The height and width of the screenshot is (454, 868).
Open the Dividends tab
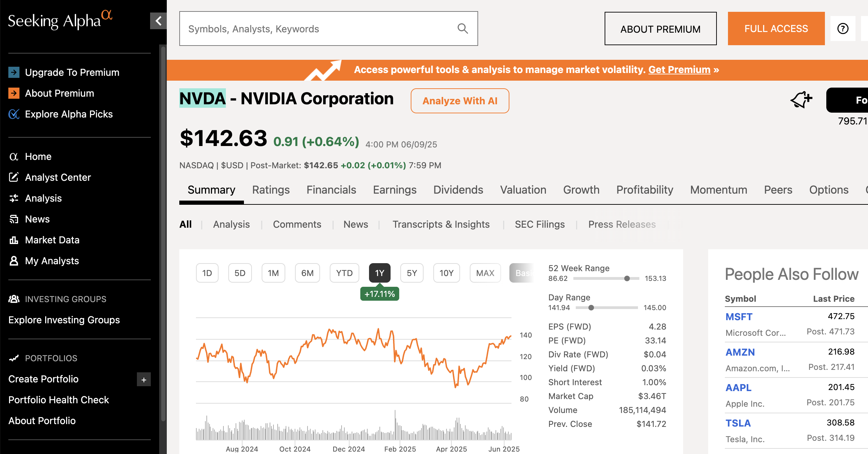coord(458,190)
